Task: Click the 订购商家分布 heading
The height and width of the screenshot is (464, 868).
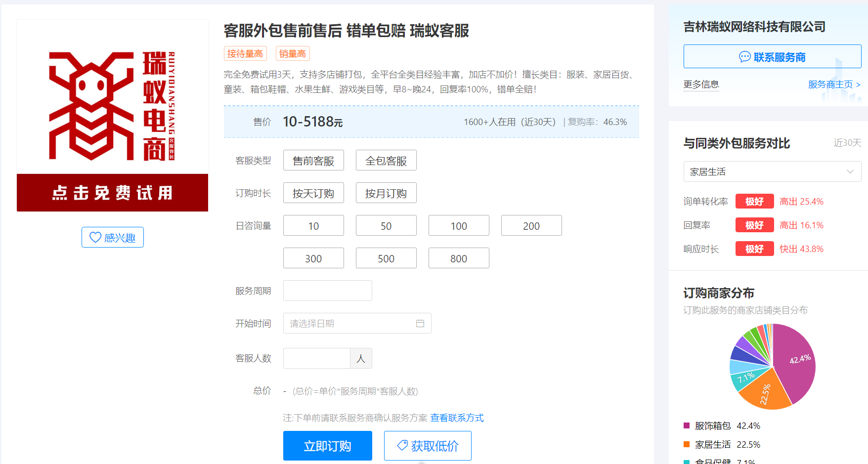Action: (x=719, y=293)
